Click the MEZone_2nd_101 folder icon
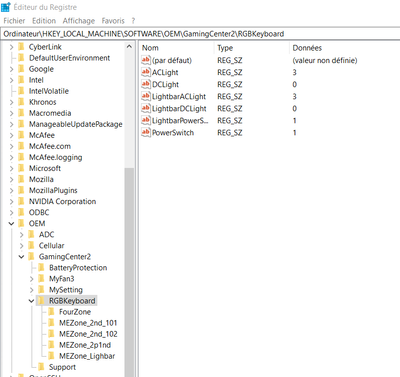This screenshot has height=377, width=400. [51, 323]
